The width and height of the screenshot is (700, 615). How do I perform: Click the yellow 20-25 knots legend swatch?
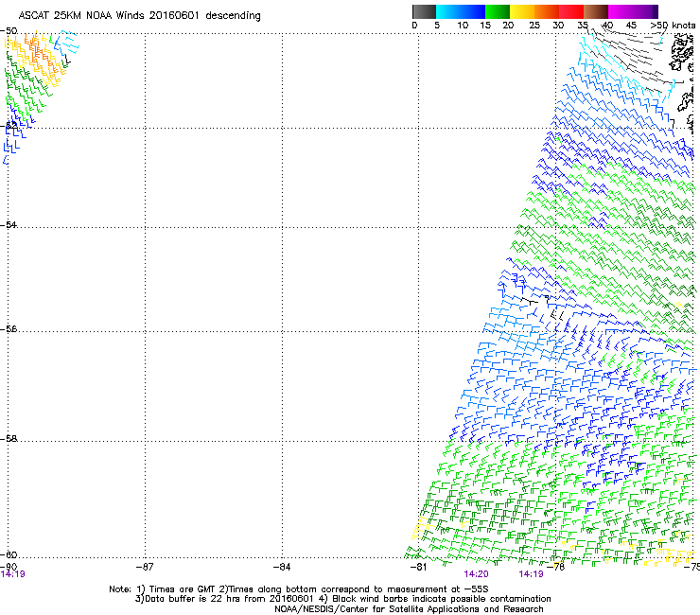[x=522, y=11]
